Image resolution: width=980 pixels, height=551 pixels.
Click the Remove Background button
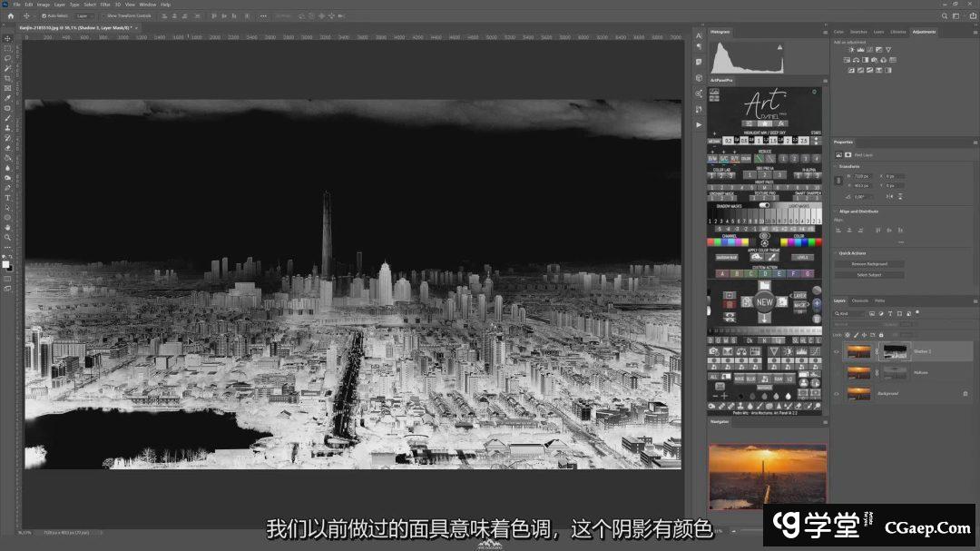tap(869, 264)
